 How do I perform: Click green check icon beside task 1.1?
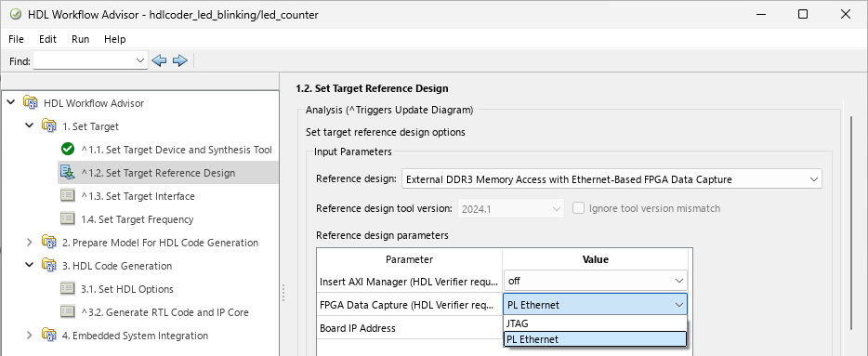pyautogui.click(x=68, y=150)
